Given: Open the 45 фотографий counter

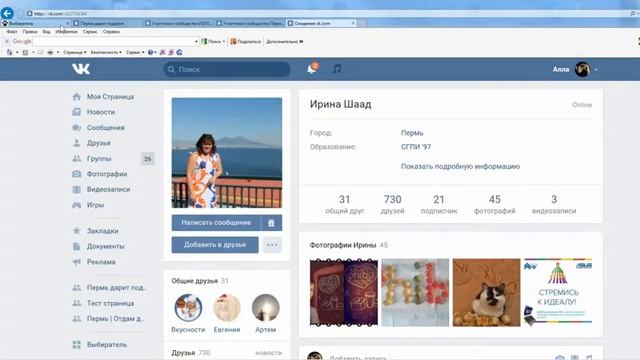Looking at the screenshot, I should [x=494, y=204].
